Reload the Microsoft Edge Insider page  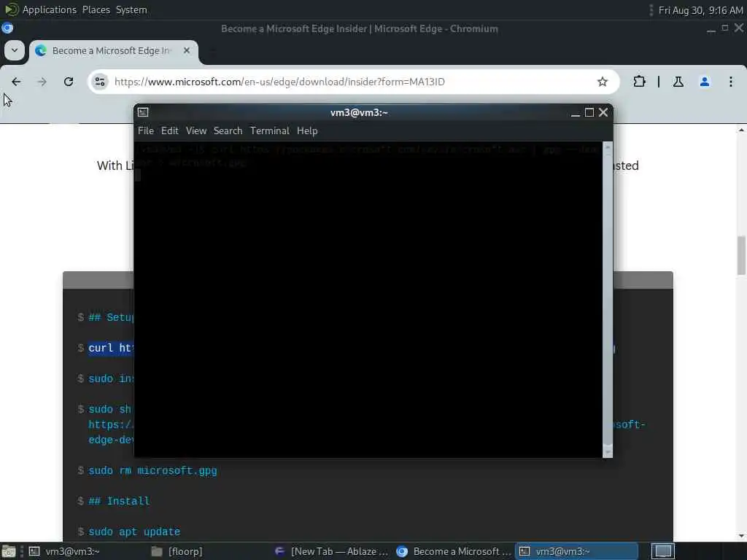coord(69,82)
